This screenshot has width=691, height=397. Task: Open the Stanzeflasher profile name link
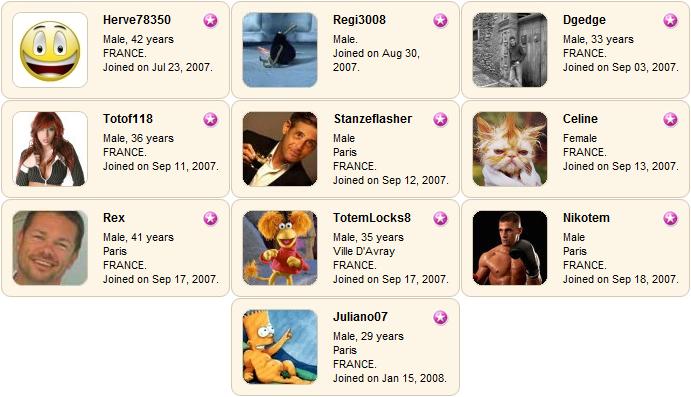pyautogui.click(x=373, y=119)
